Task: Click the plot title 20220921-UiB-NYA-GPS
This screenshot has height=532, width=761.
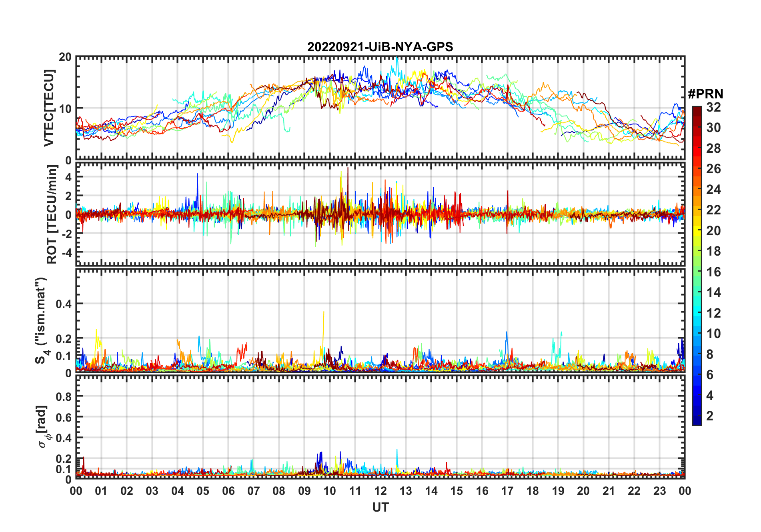Action: [380, 47]
